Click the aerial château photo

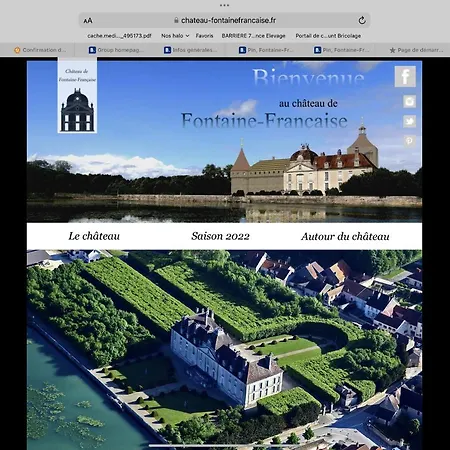224,350
